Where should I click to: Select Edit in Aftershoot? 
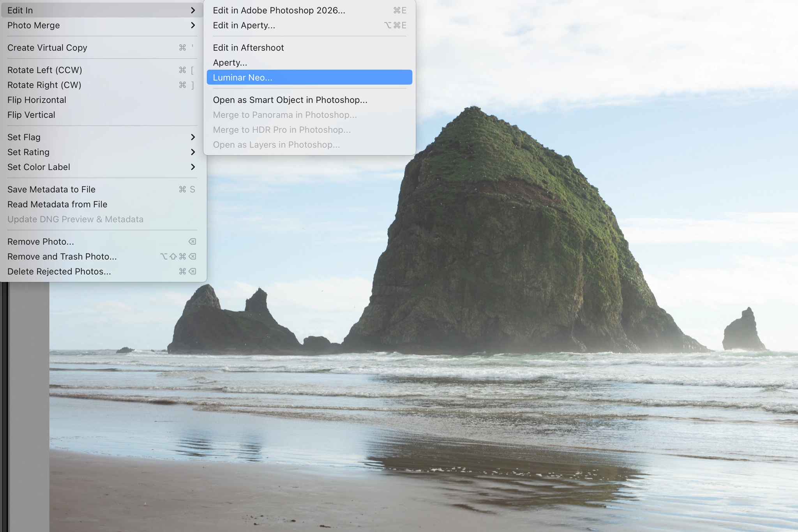(309, 48)
